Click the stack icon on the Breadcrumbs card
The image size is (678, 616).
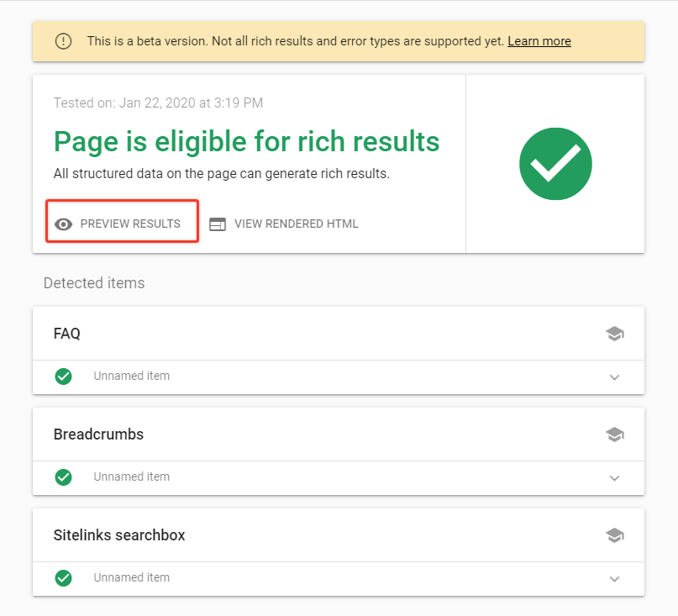[614, 434]
